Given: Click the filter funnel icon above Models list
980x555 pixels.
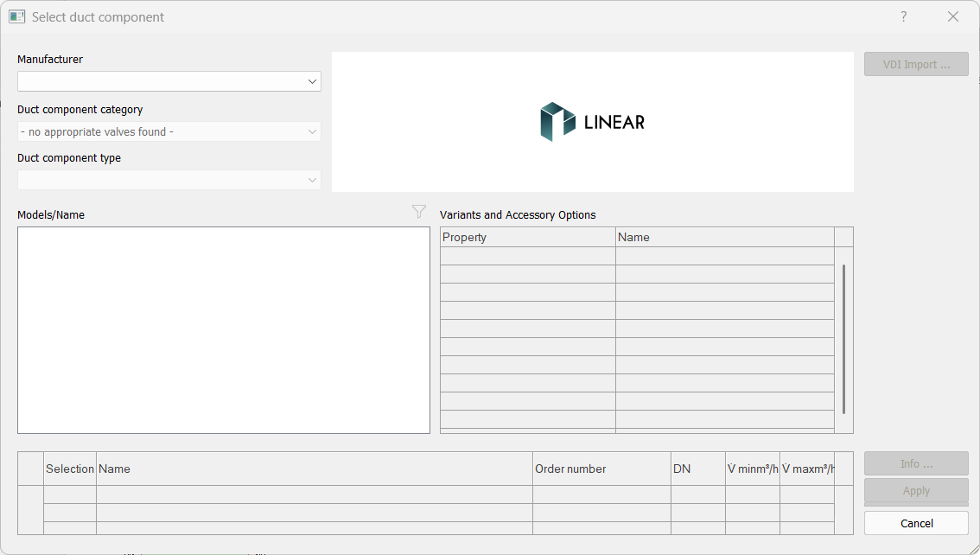Looking at the screenshot, I should 419,212.
